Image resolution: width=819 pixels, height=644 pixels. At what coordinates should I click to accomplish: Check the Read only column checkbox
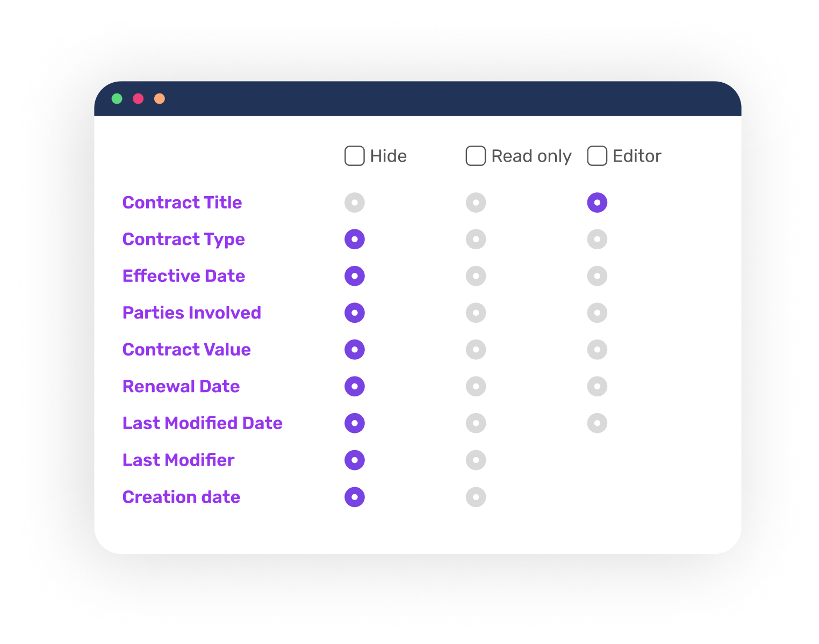click(475, 156)
